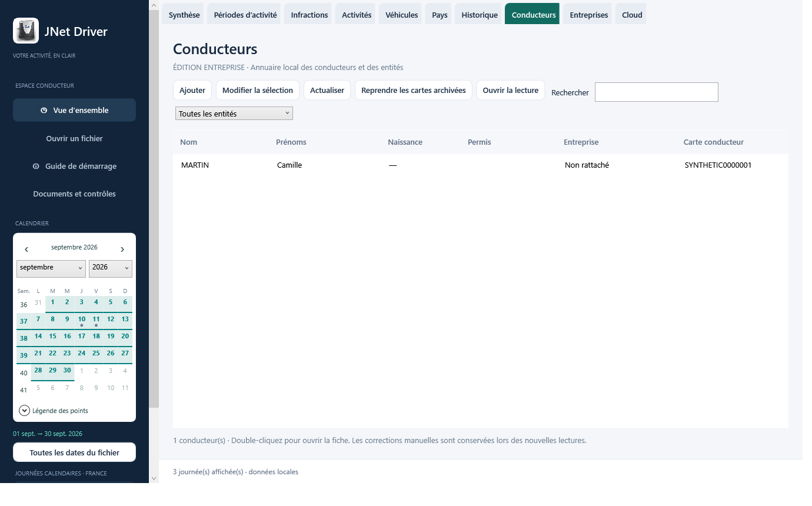Click Modifier la sélection
Screen dimensions: 812x506
[258, 90]
